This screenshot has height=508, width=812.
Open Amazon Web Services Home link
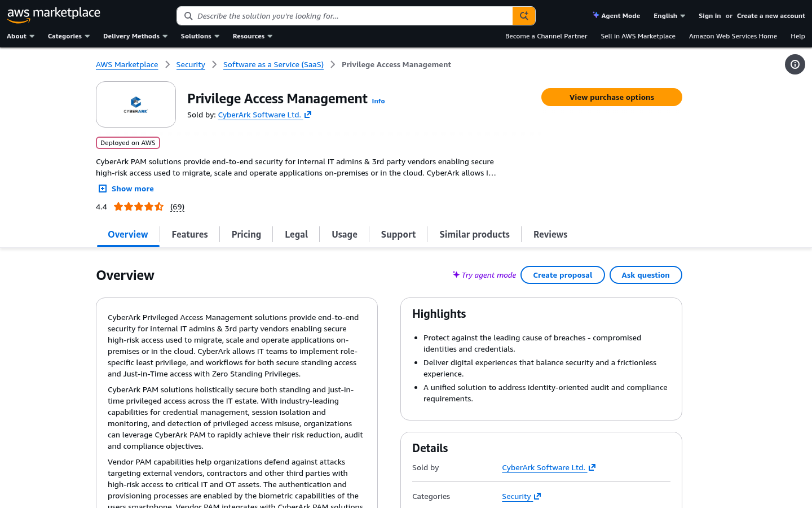(x=732, y=36)
